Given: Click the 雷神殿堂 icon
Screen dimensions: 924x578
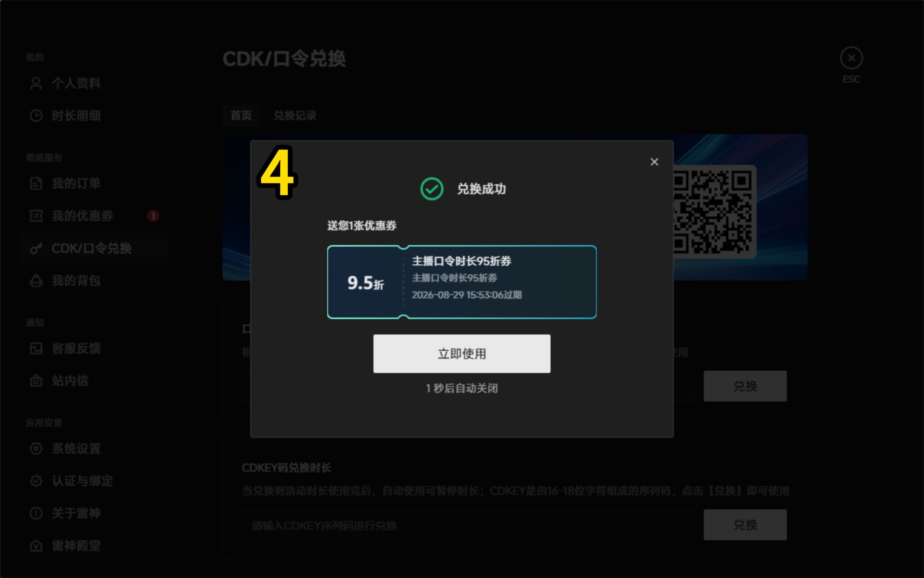Looking at the screenshot, I should [36, 546].
